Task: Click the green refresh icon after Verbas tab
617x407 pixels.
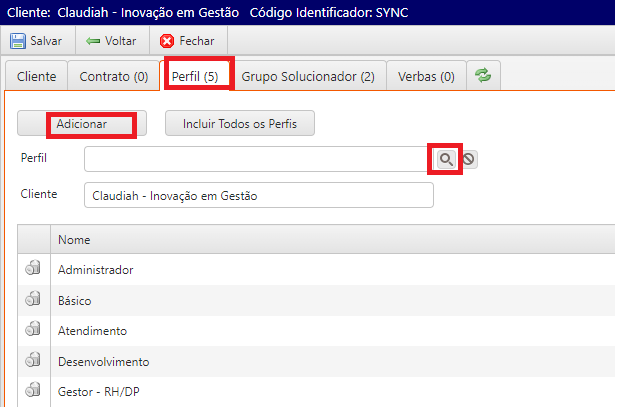Action: pos(483,76)
